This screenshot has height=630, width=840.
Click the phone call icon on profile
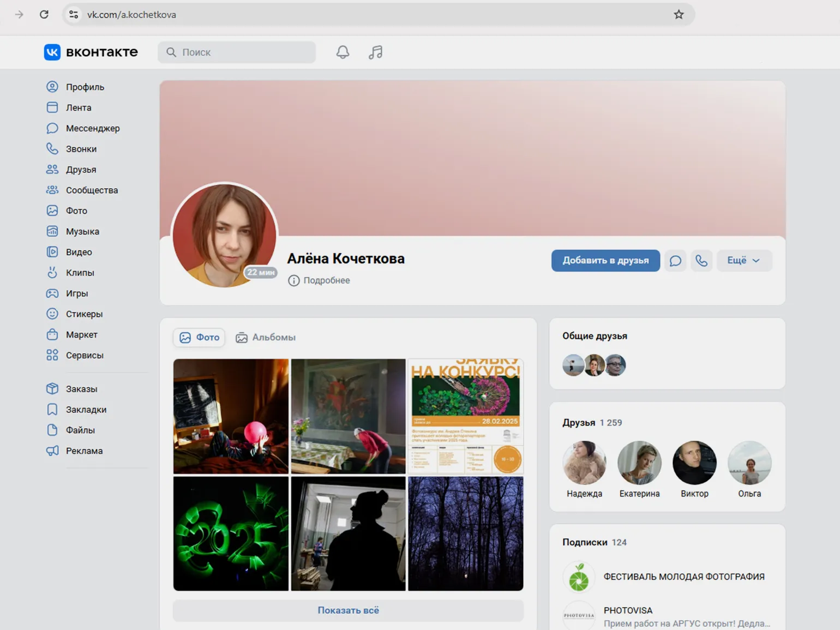[x=701, y=261]
